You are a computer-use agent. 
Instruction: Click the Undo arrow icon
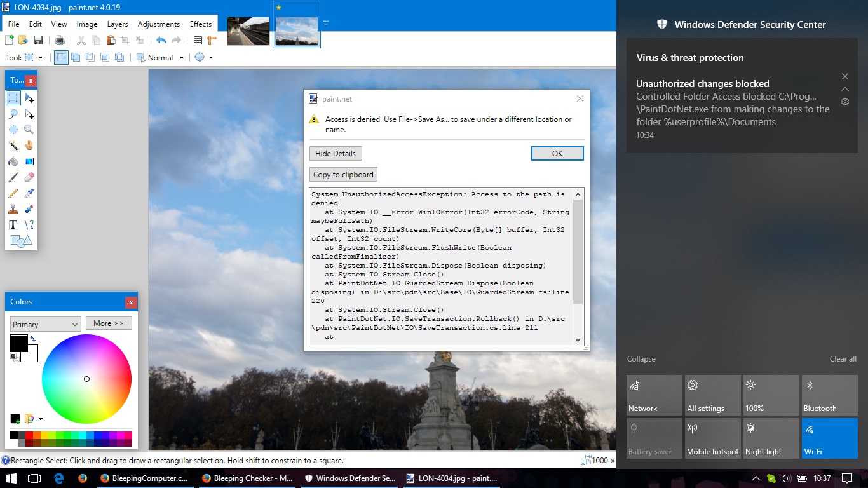[x=161, y=40]
